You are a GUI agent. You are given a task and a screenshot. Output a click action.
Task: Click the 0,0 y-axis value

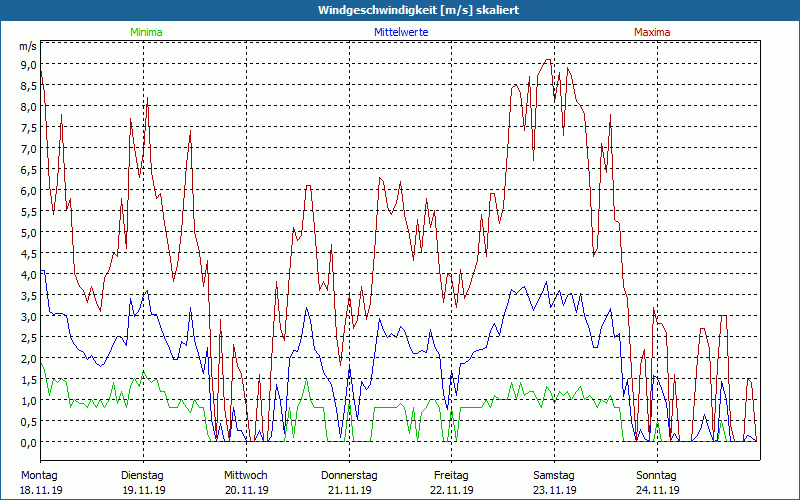tap(29, 443)
